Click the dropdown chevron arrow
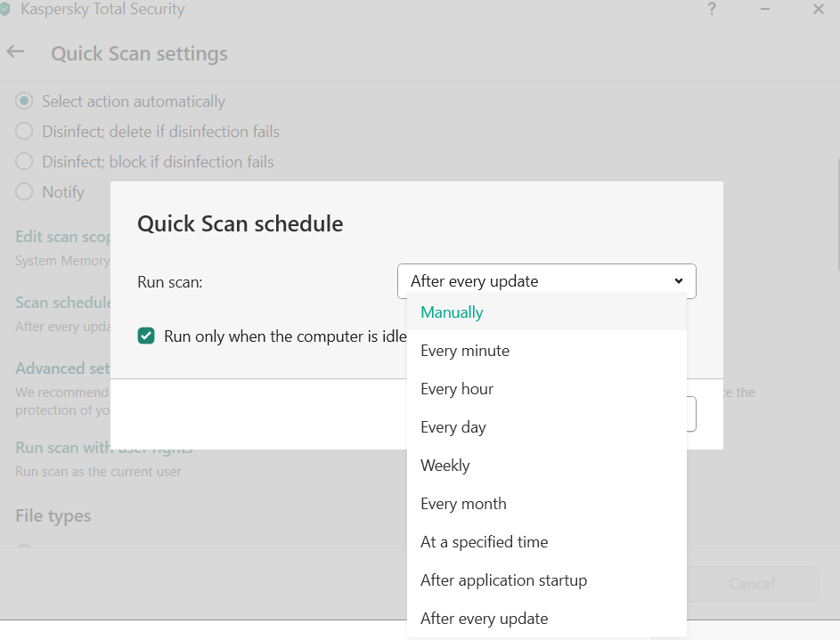This screenshot has height=640, width=840. (x=679, y=281)
